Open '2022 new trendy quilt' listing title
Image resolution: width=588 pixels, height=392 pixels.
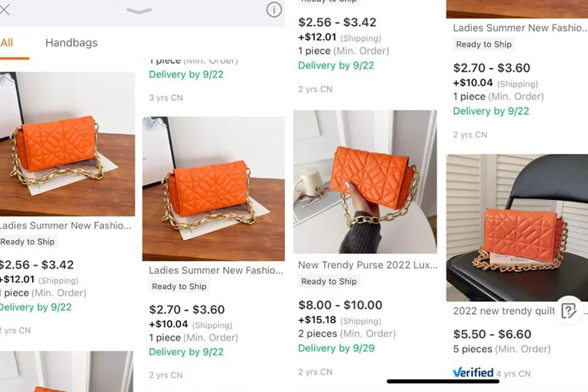[503, 311]
